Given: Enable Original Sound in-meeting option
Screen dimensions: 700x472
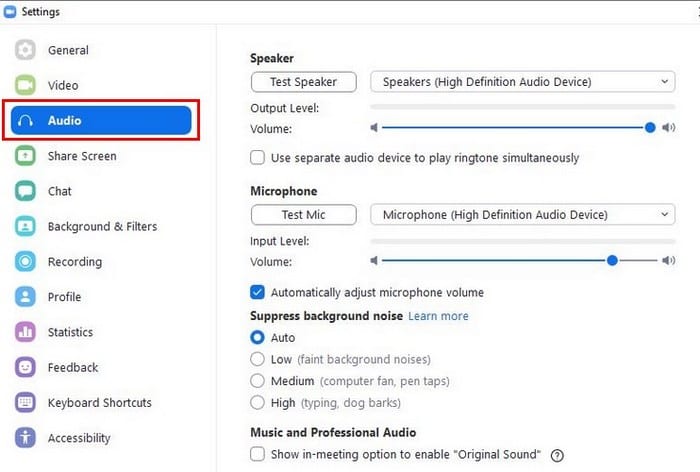Looking at the screenshot, I should point(257,454).
